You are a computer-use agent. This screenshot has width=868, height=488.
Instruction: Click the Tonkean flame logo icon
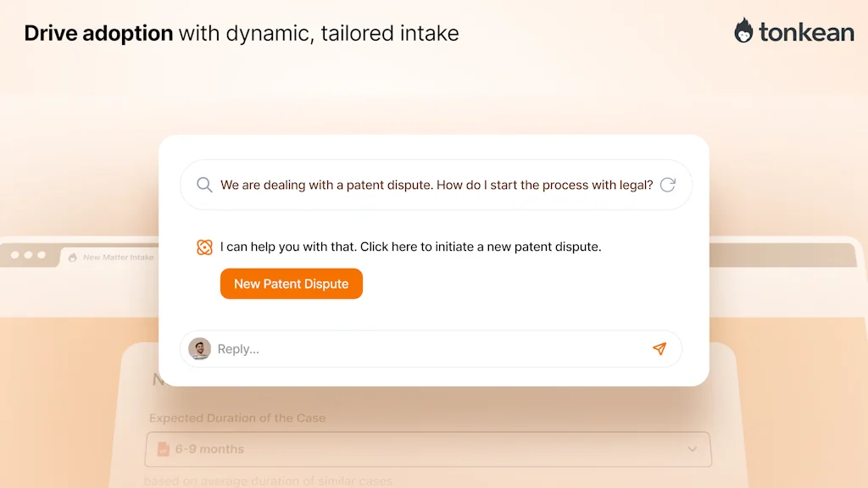coord(743,31)
